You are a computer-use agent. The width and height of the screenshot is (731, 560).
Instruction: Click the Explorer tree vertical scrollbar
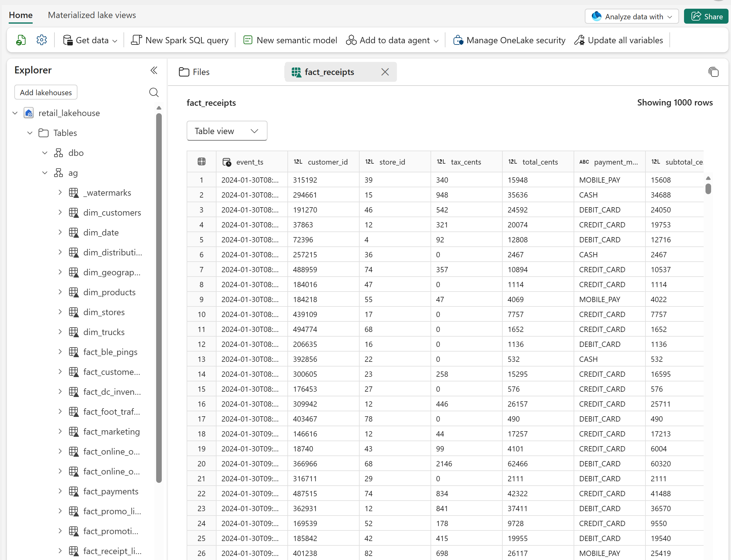coord(159,298)
